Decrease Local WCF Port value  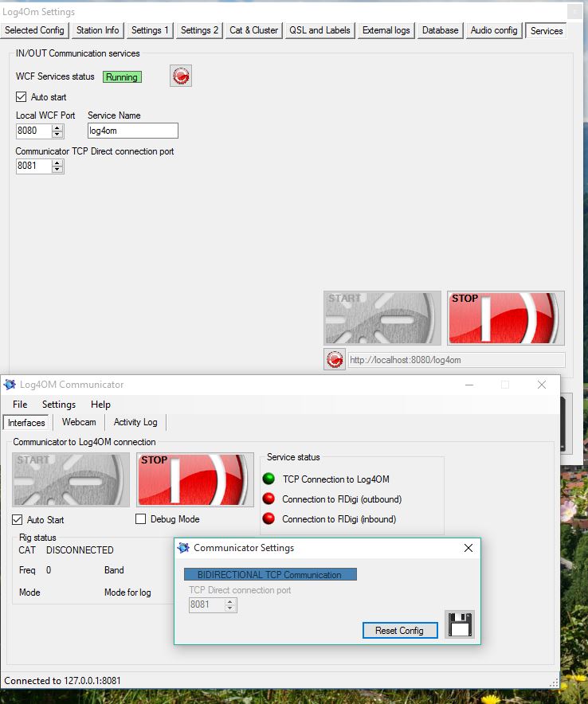click(57, 135)
